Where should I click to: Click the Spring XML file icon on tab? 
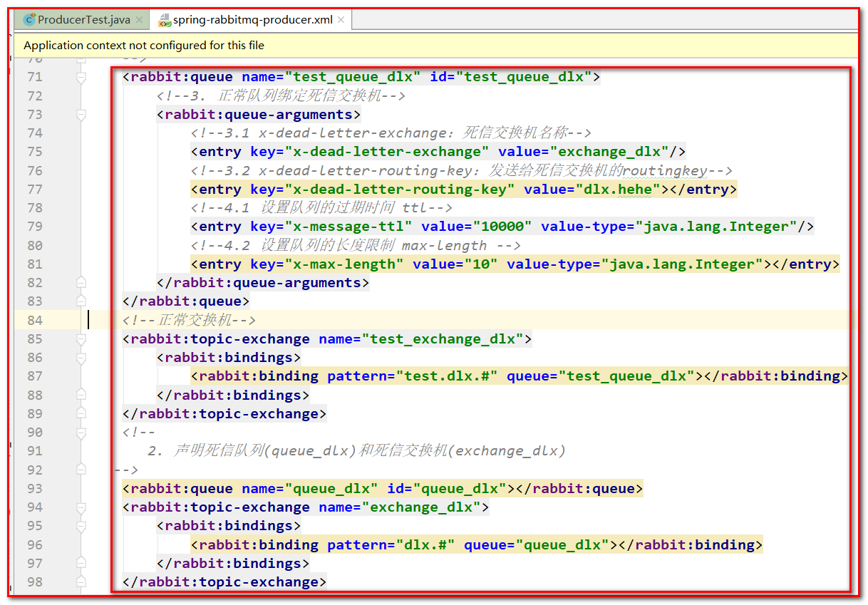(165, 20)
